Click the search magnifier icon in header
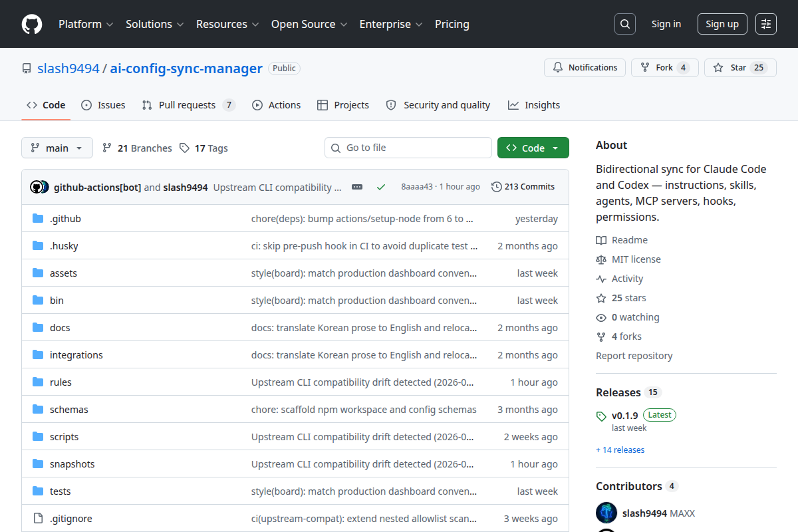 (x=624, y=24)
